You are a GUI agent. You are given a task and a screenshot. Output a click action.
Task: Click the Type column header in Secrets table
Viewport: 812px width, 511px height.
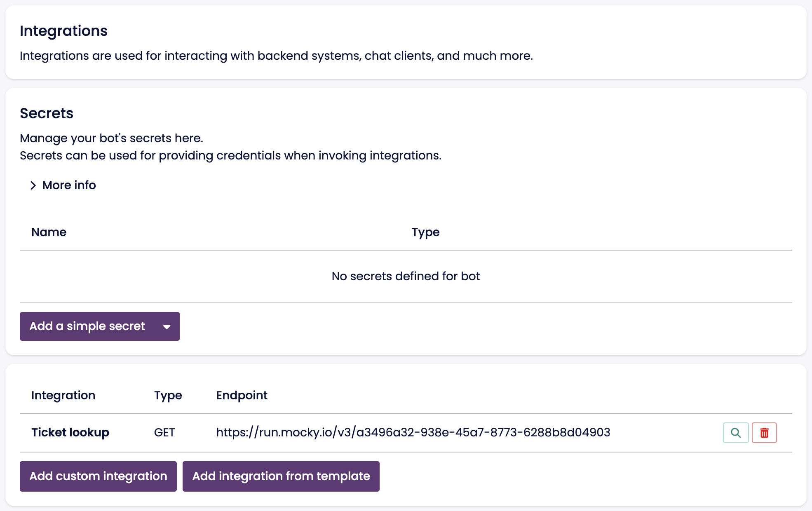pyautogui.click(x=425, y=232)
